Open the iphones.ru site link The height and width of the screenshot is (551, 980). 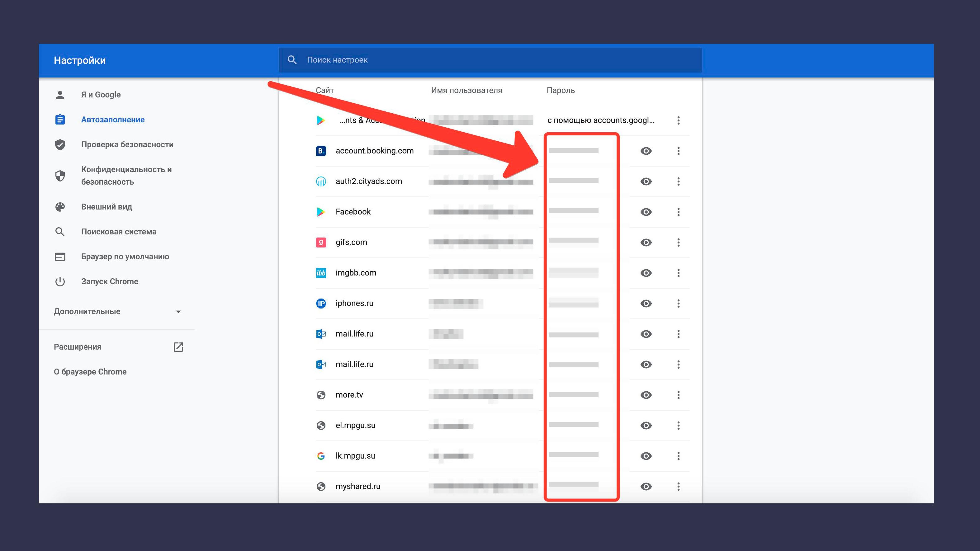354,304
